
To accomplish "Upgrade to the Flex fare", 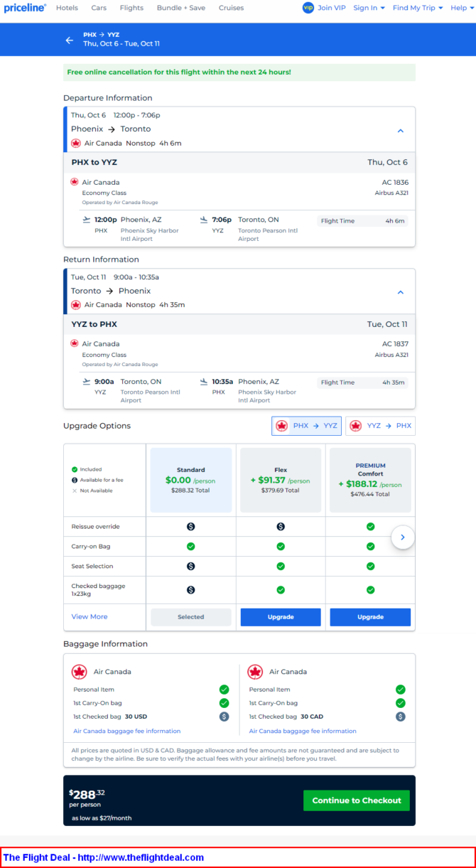I will (x=281, y=617).
